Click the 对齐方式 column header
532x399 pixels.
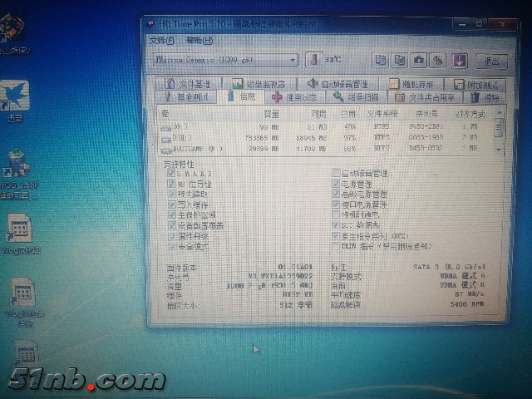pos(470,115)
